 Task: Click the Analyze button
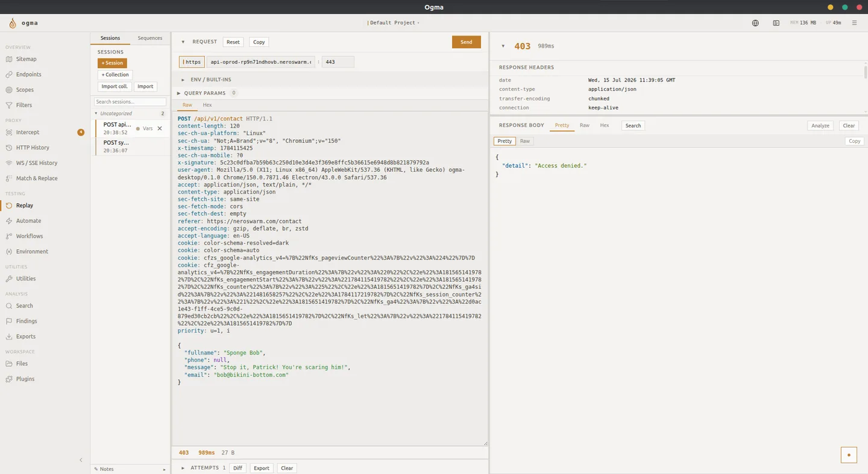pos(820,125)
